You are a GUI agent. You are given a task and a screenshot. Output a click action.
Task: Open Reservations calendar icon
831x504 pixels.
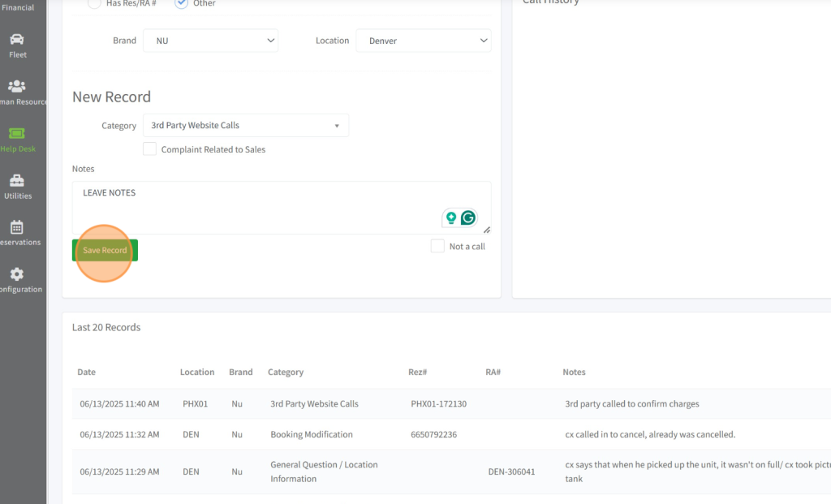pos(17,228)
